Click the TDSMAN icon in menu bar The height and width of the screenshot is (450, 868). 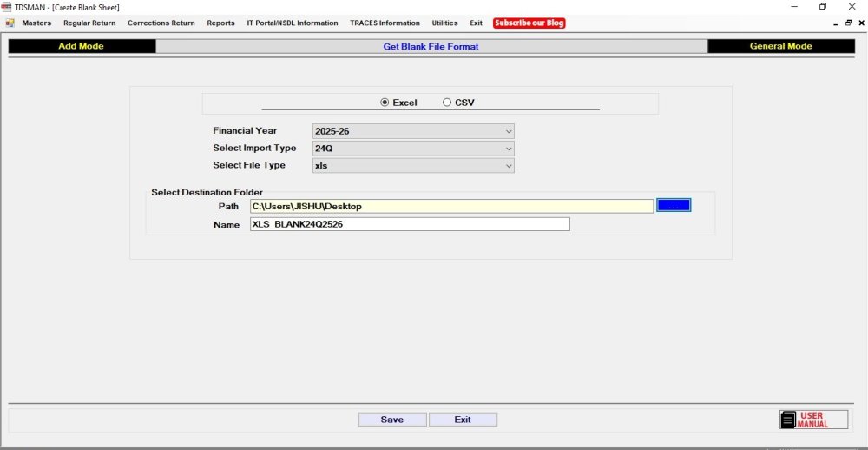point(10,23)
